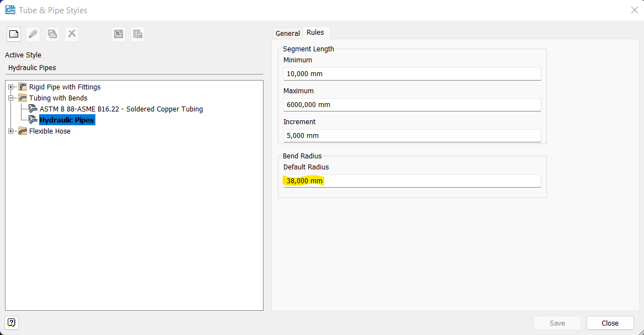This screenshot has height=335, width=644.
Task: Select the Rules tab
Action: coord(316,33)
